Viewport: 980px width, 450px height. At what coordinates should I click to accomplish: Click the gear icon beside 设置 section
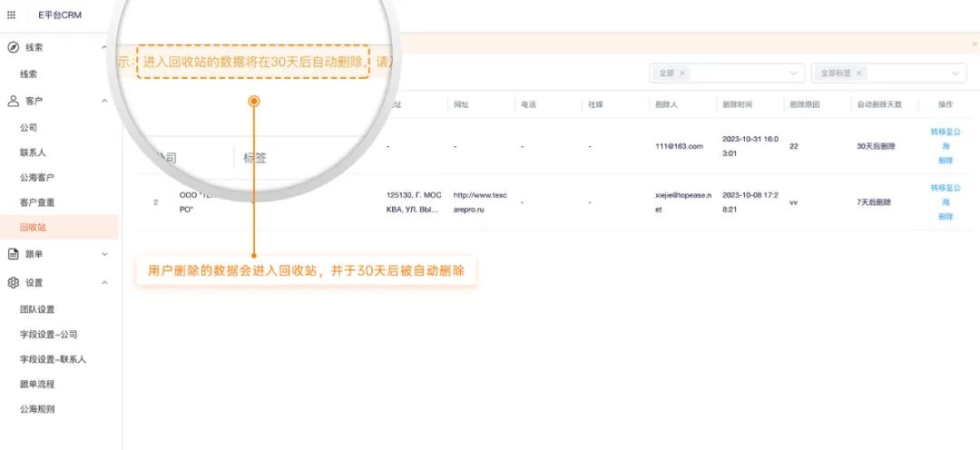[x=13, y=282]
